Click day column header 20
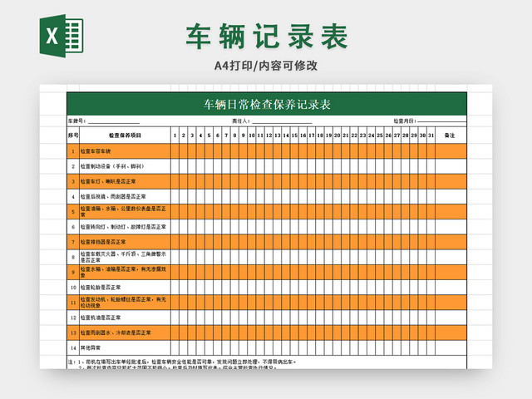Screen dimensions: 532x399 pos(337,135)
